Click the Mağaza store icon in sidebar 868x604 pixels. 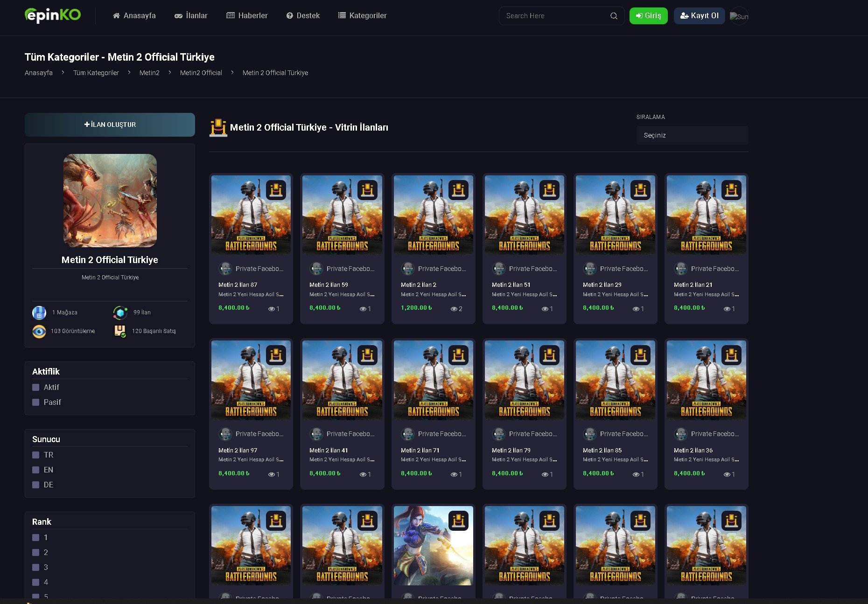39,312
